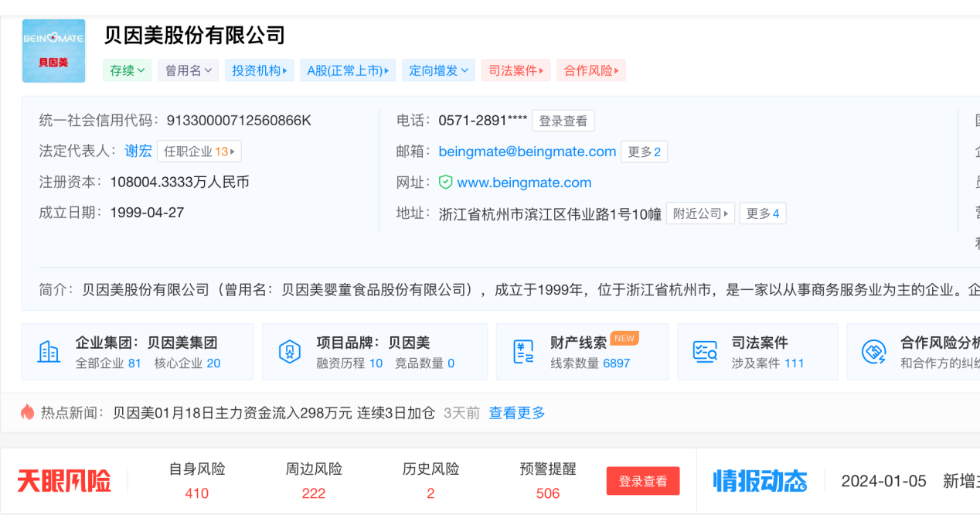Open the beingmate@beingmate.com email link
The width and height of the screenshot is (980, 515).
[x=527, y=152]
